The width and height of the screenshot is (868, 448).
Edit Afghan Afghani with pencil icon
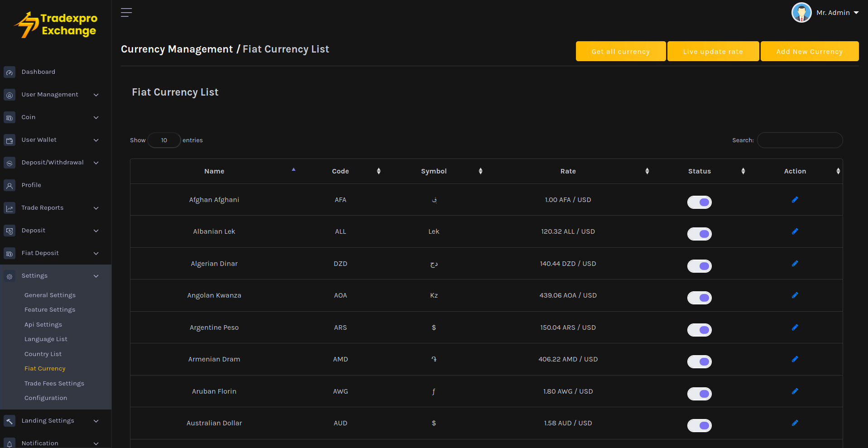coord(795,200)
